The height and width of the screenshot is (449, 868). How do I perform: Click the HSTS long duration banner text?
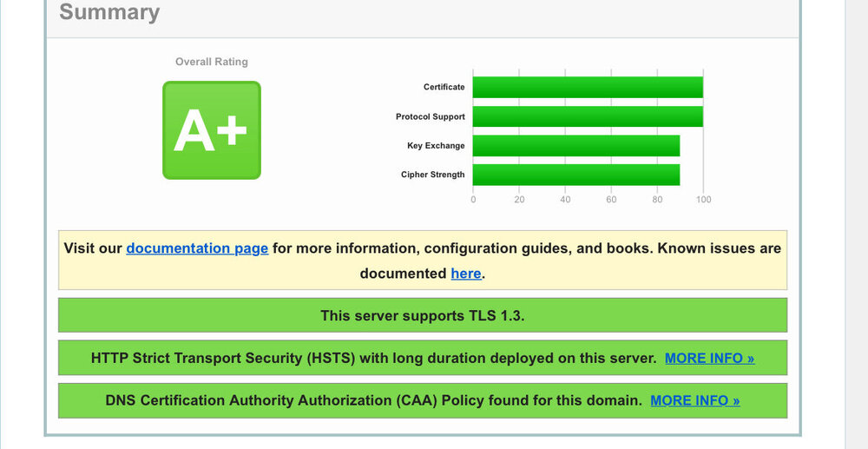[x=373, y=358]
